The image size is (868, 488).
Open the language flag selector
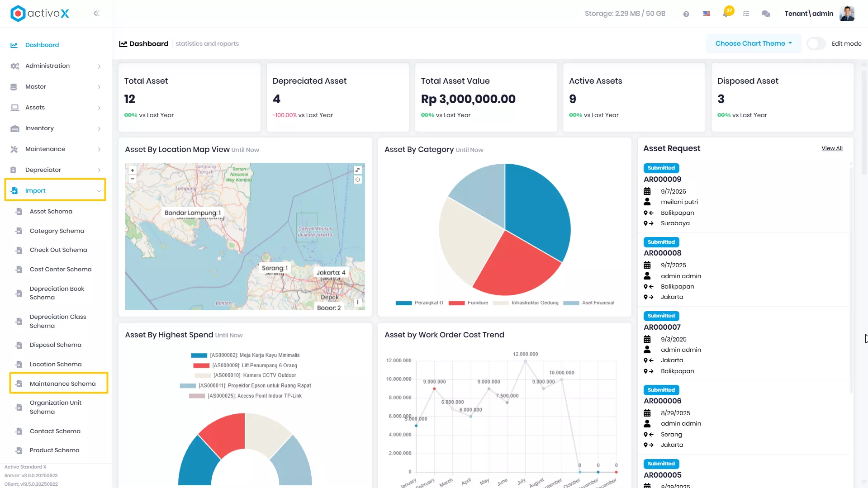pos(706,14)
